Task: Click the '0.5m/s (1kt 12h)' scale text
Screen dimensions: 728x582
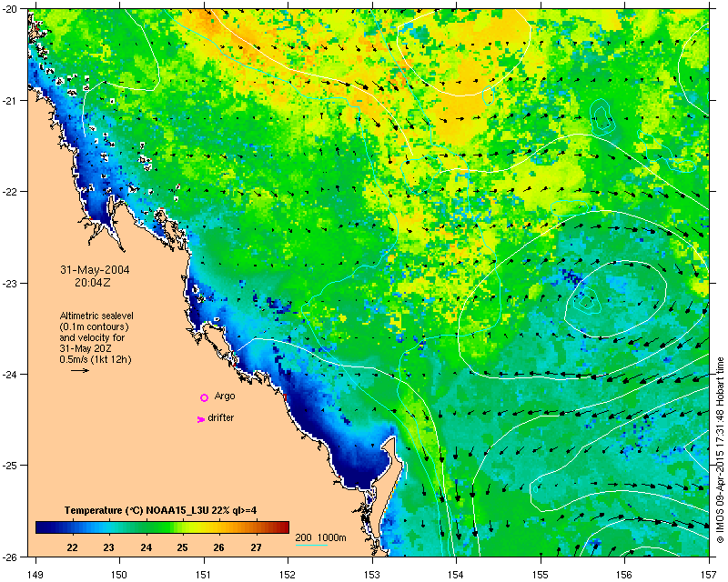Action: pos(96,359)
